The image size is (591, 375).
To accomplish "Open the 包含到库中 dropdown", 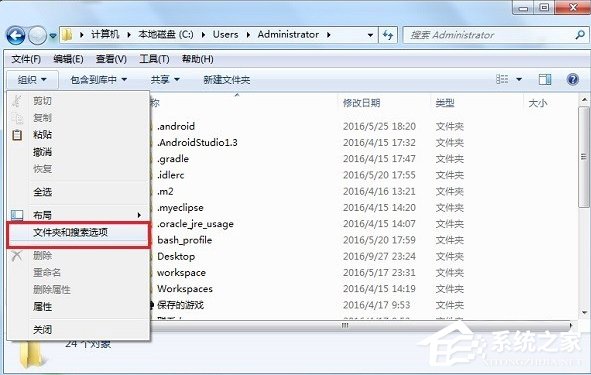I will [x=98, y=80].
